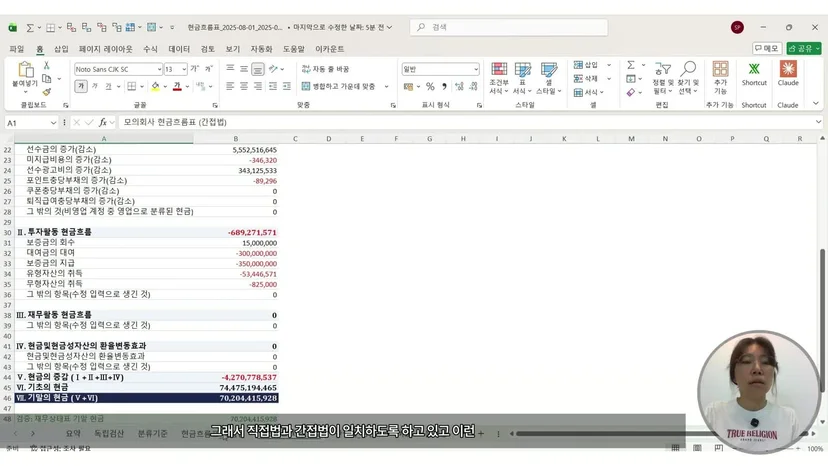Toggle center horizontal alignment
The height and width of the screenshot is (466, 828).
pos(244,86)
